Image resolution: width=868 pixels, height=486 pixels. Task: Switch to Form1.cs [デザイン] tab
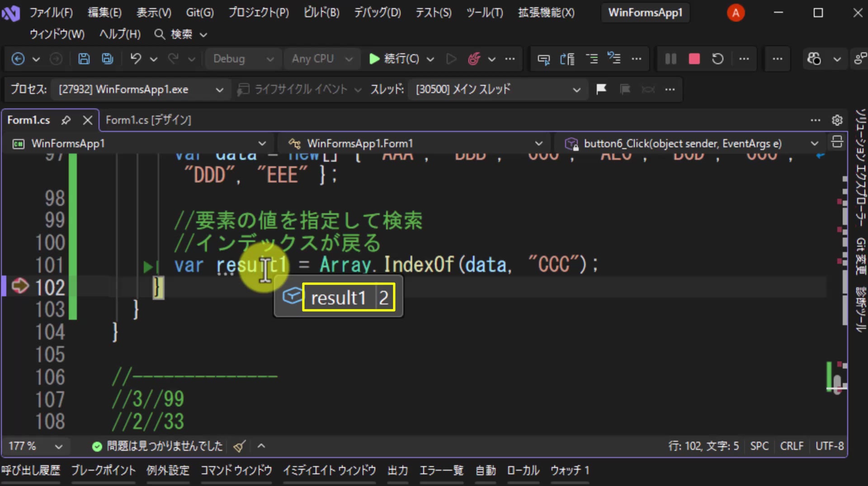point(148,120)
